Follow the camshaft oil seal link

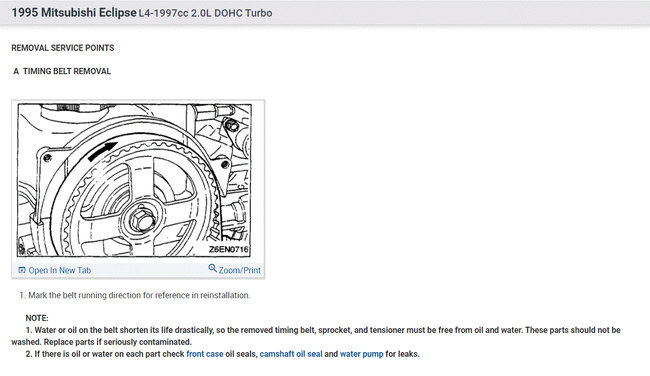[x=291, y=354]
